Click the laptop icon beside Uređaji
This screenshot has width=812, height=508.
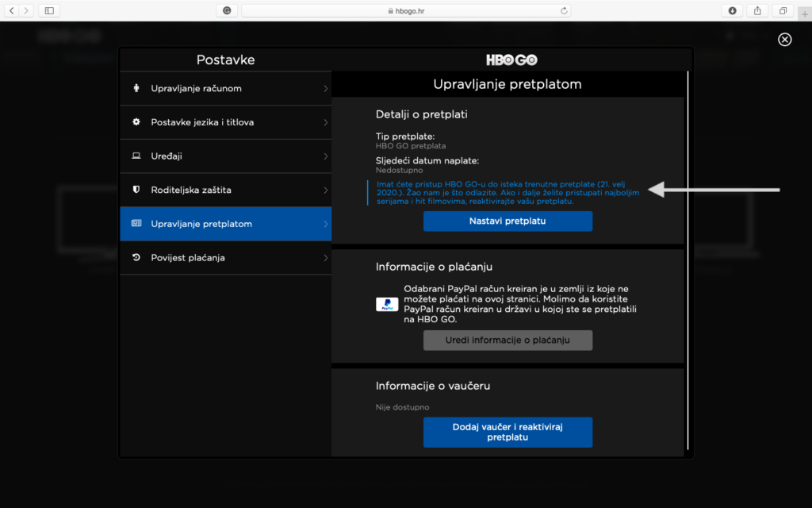[x=136, y=156]
